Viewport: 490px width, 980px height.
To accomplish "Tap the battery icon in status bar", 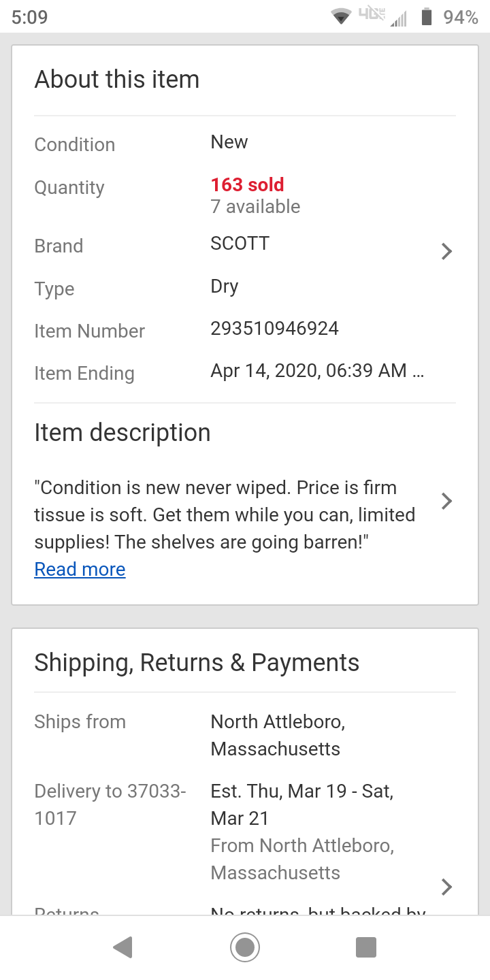I will (x=427, y=17).
